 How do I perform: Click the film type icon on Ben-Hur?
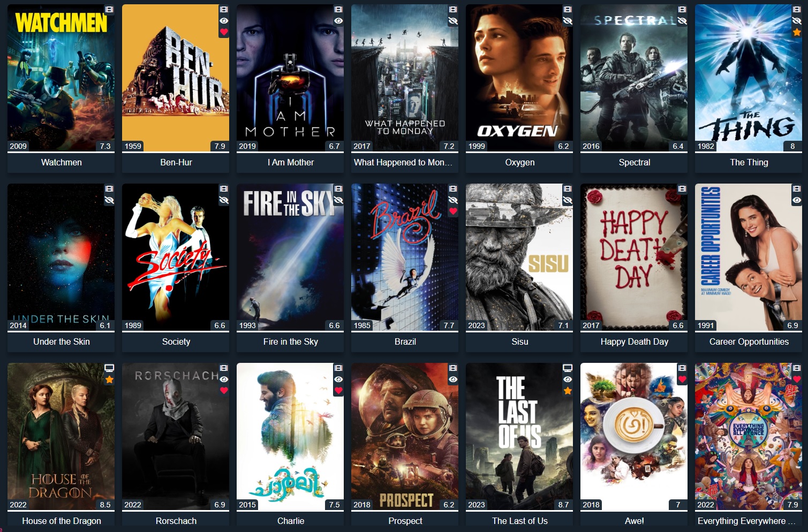224,10
